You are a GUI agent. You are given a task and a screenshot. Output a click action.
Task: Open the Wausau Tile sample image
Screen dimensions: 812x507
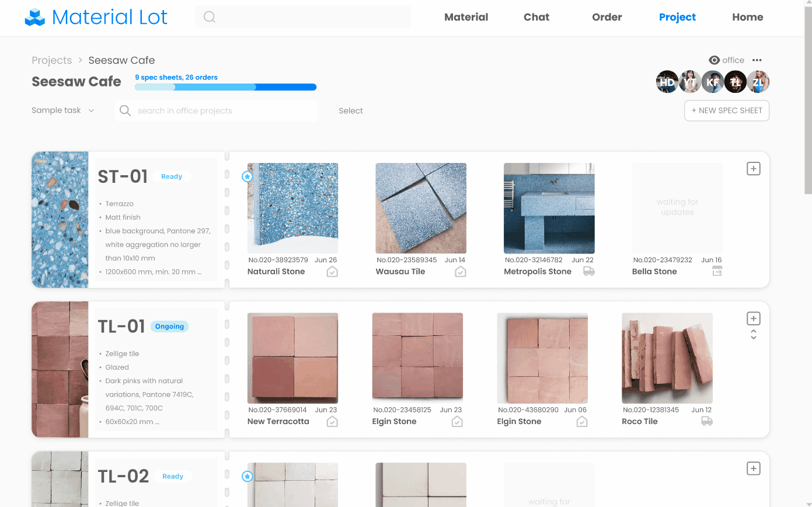pos(421,208)
